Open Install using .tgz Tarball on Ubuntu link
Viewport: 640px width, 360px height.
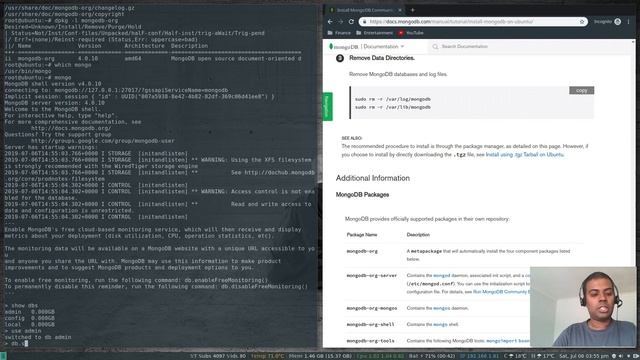coord(524,155)
